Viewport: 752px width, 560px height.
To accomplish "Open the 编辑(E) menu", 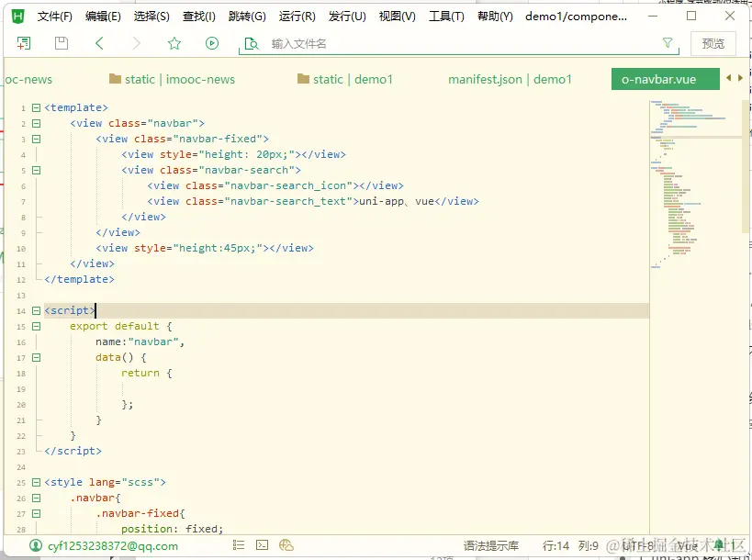I will [103, 17].
